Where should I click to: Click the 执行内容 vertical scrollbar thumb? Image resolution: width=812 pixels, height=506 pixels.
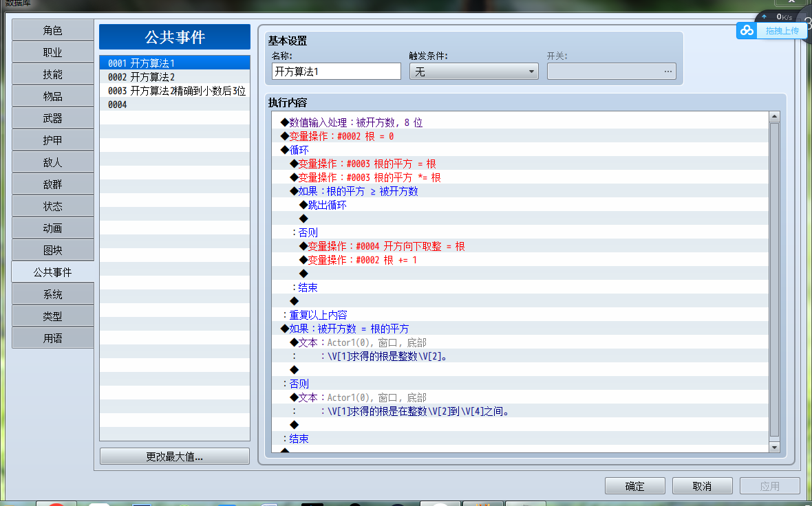[774, 279]
